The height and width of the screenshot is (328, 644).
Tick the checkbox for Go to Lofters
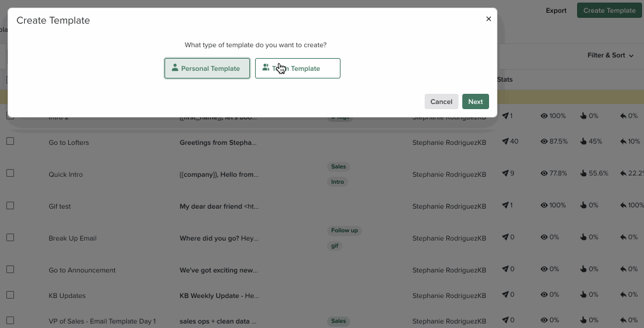10,142
